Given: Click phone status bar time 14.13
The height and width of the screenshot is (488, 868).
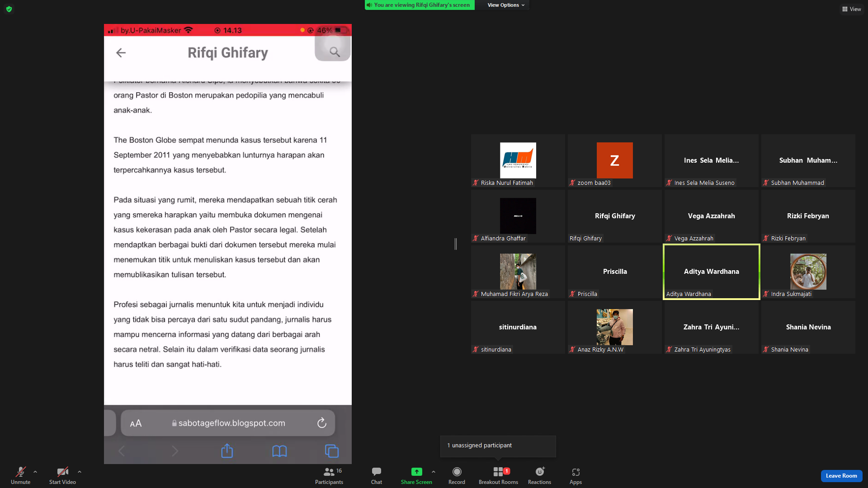Looking at the screenshot, I should click(x=232, y=30).
